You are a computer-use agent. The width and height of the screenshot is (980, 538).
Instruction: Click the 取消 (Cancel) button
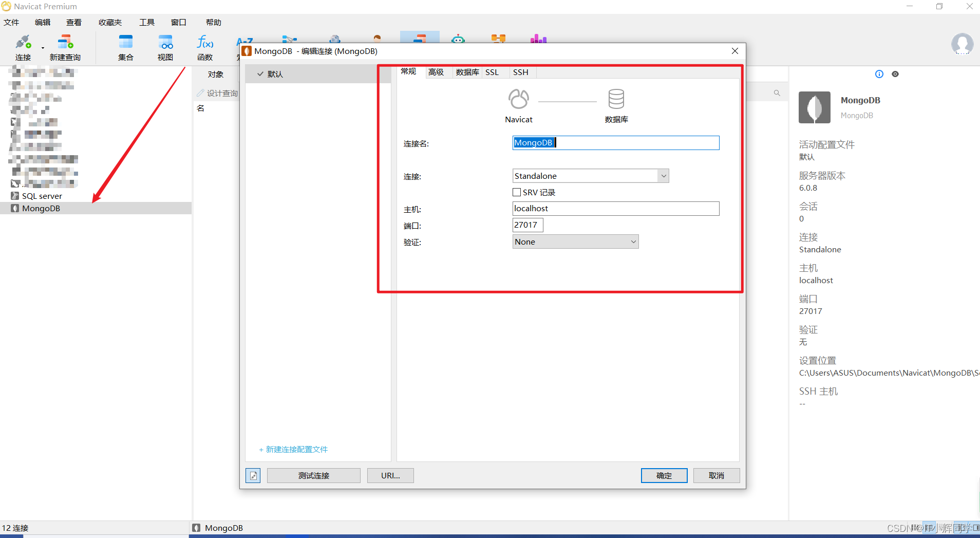coord(717,476)
